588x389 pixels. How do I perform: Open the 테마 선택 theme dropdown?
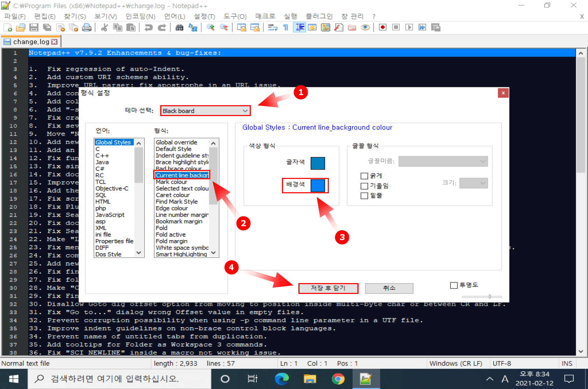(205, 111)
